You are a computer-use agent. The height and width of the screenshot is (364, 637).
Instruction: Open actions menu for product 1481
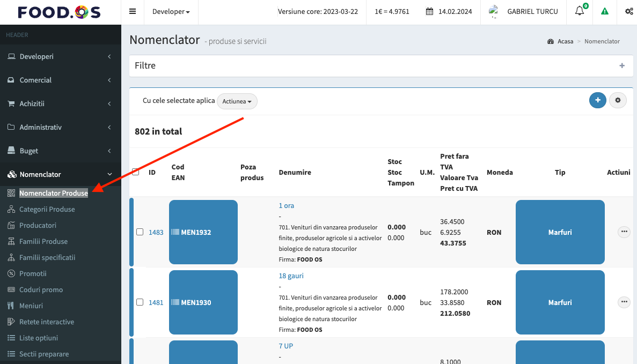pyautogui.click(x=624, y=302)
